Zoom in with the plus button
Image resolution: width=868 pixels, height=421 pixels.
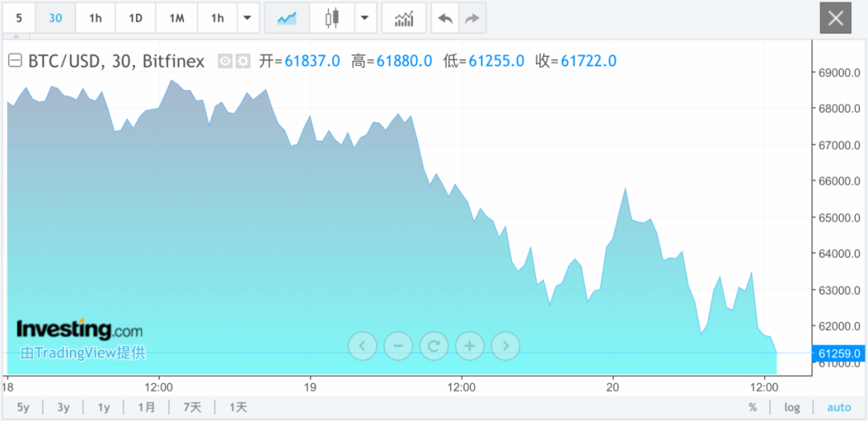[469, 346]
